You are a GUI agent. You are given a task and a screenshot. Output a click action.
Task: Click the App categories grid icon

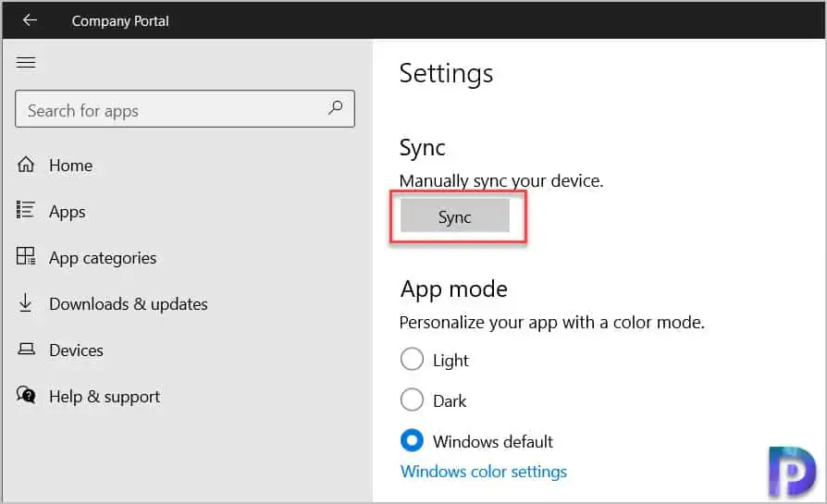25,256
